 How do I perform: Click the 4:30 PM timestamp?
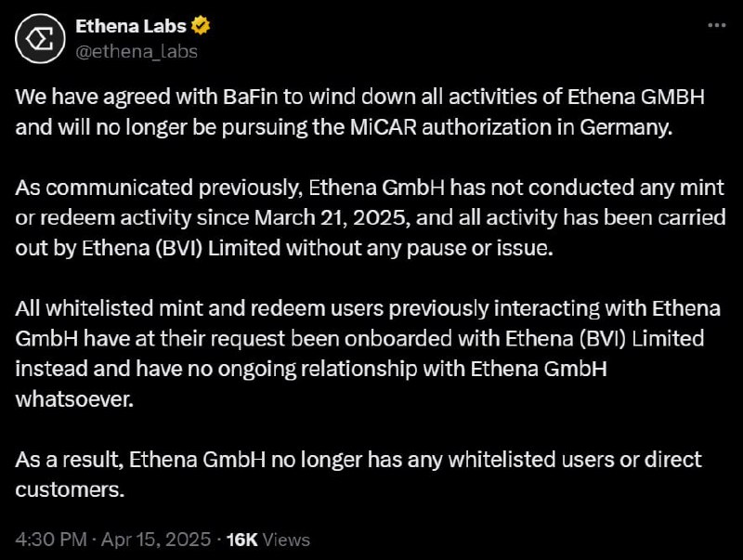pyautogui.click(x=51, y=540)
